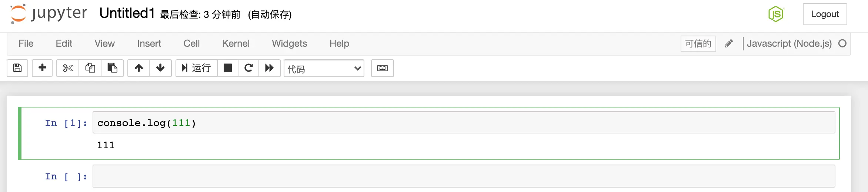Screen dimensions: 868x192
Task: Move selected cell down arrow
Action: 160,68
